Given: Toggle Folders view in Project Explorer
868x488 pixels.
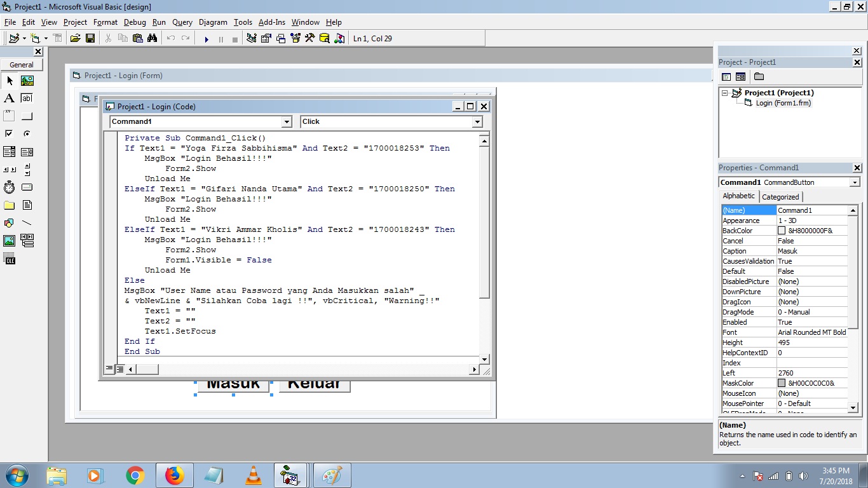Looking at the screenshot, I should (x=760, y=76).
